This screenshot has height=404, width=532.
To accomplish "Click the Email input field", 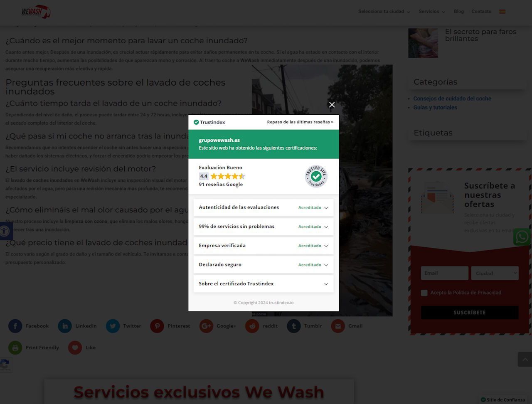I will [445, 273].
